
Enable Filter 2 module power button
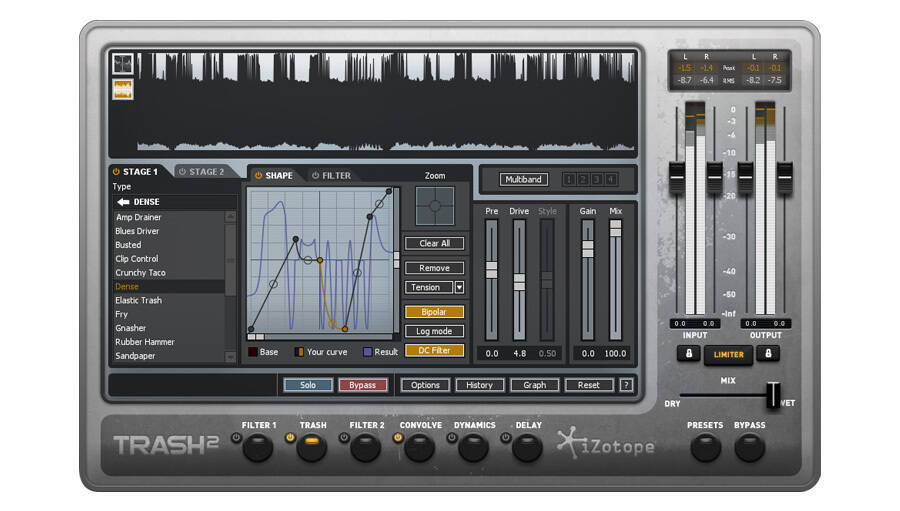344,438
